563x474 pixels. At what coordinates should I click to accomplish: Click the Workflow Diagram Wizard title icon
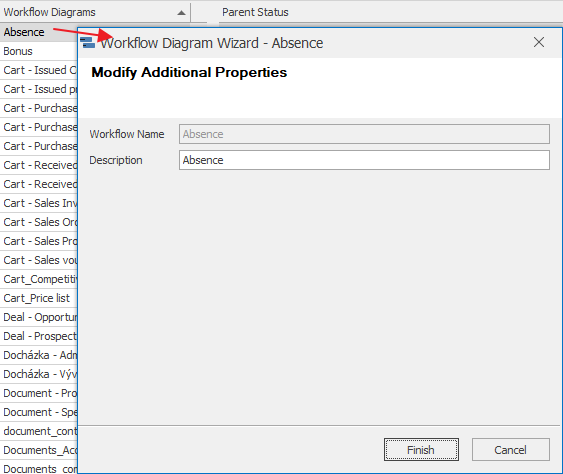pos(88,42)
